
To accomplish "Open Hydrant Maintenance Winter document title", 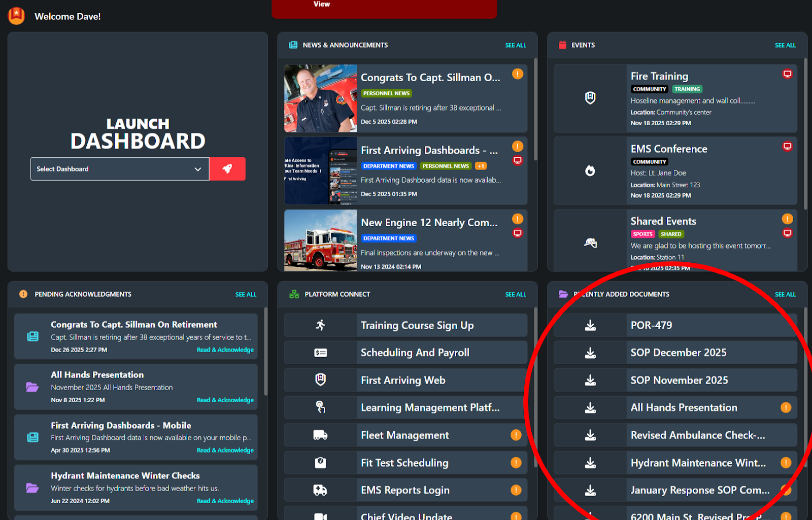I will tap(698, 463).
